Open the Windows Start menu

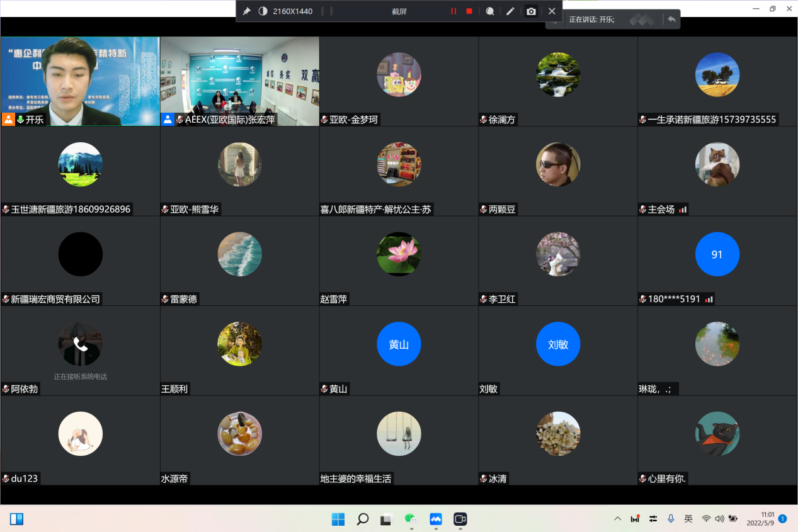[x=338, y=519]
